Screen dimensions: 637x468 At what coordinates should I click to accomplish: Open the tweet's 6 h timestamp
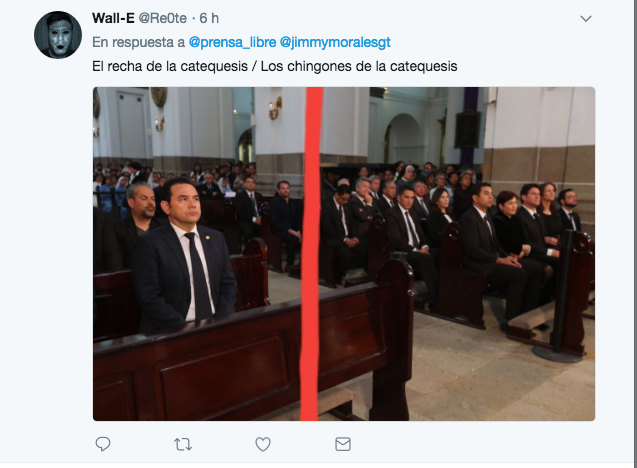point(209,18)
